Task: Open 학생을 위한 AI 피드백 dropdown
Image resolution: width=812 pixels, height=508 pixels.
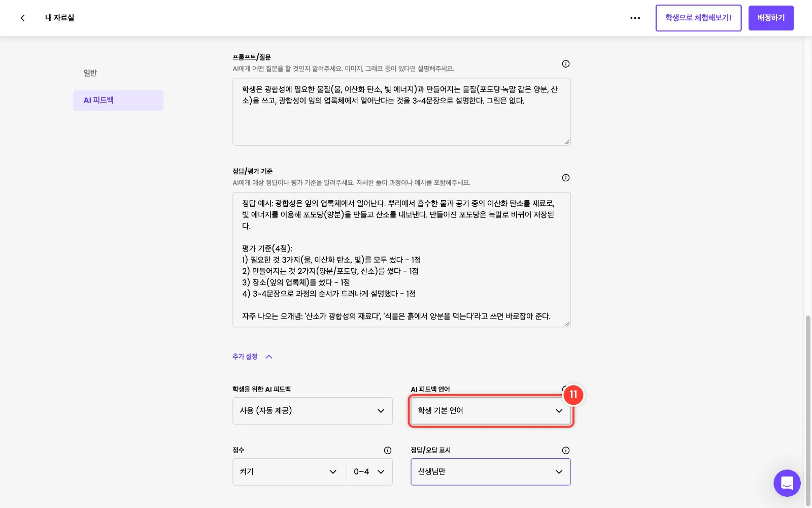Action: point(313,410)
